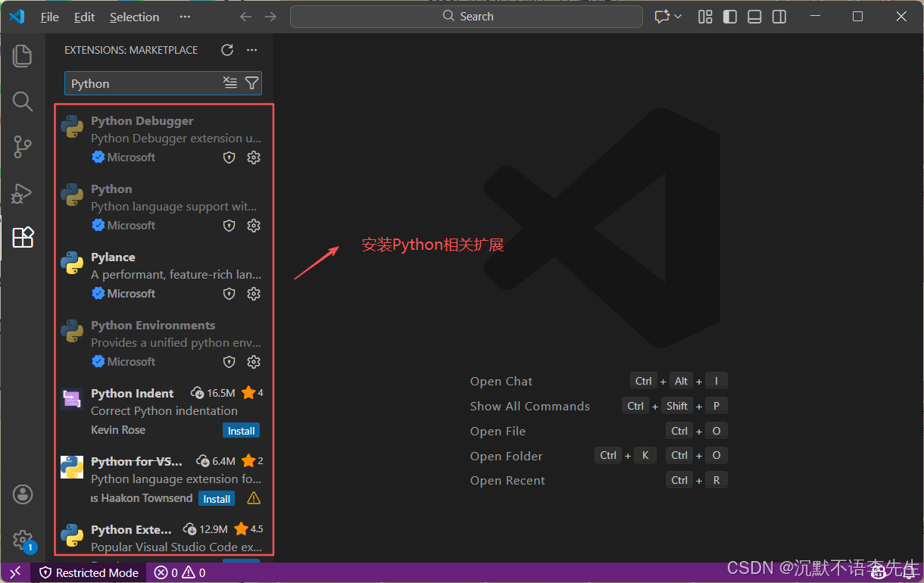Open the Source Control view
Image resolution: width=924 pixels, height=583 pixels.
23,147
